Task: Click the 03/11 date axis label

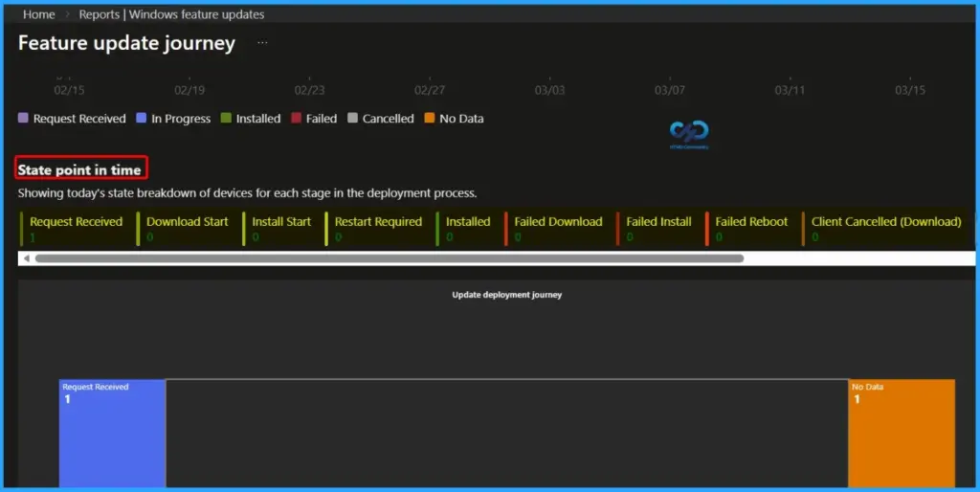Action: (x=790, y=90)
